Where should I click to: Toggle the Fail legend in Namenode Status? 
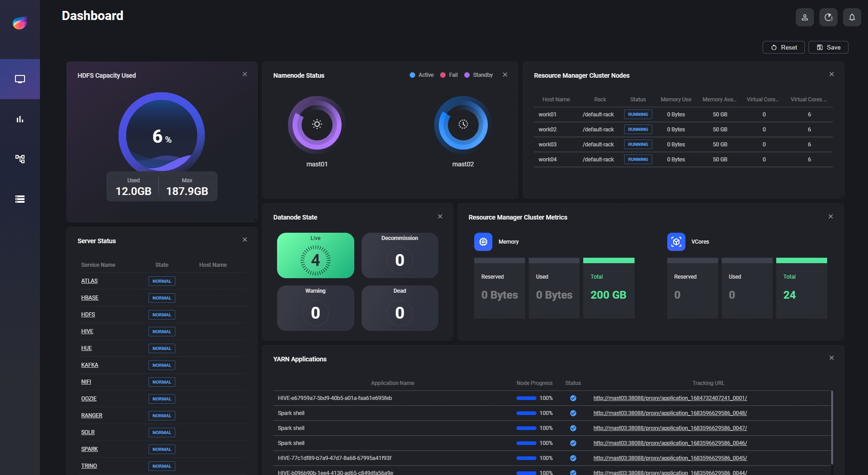[449, 75]
